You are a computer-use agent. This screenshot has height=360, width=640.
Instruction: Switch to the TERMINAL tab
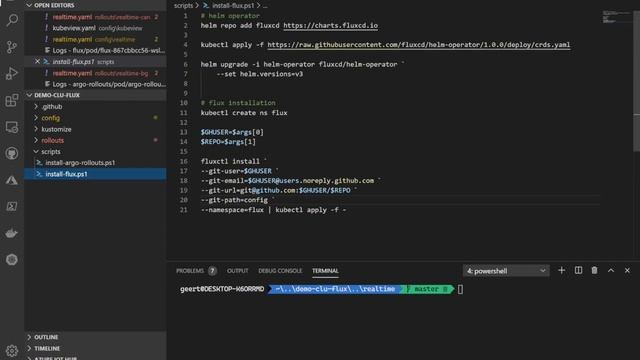coord(325,271)
